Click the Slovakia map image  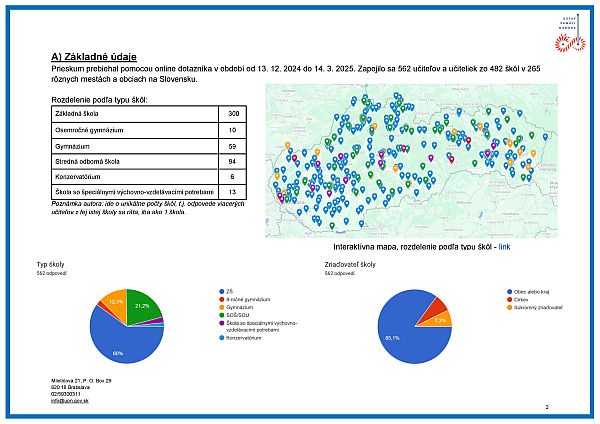click(406, 160)
